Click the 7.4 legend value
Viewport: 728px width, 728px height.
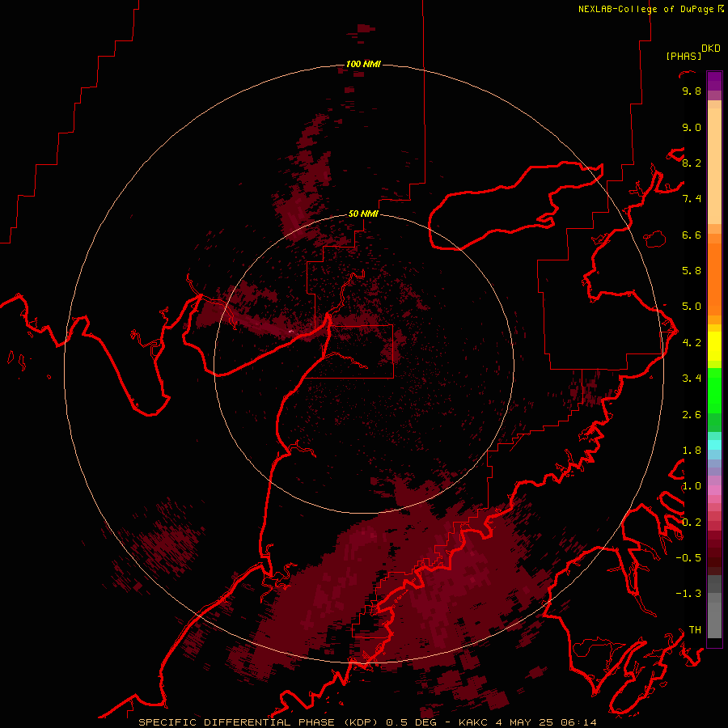click(x=692, y=199)
